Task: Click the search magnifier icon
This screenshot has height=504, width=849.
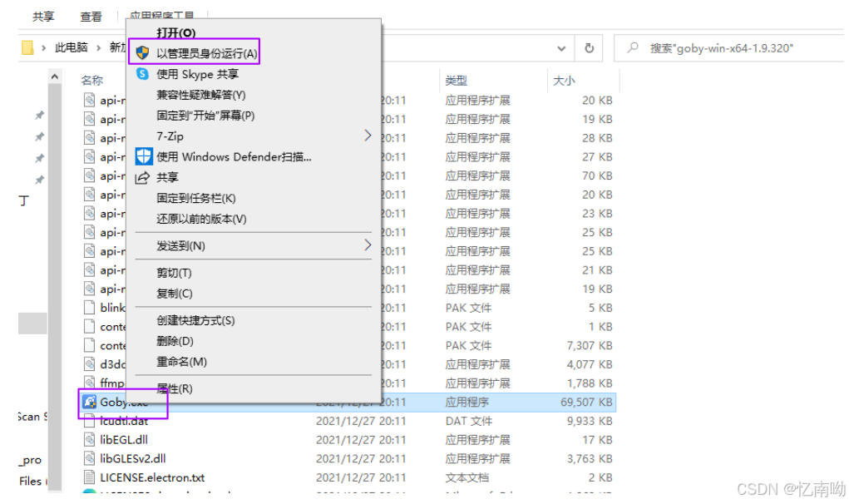Action: 633,47
